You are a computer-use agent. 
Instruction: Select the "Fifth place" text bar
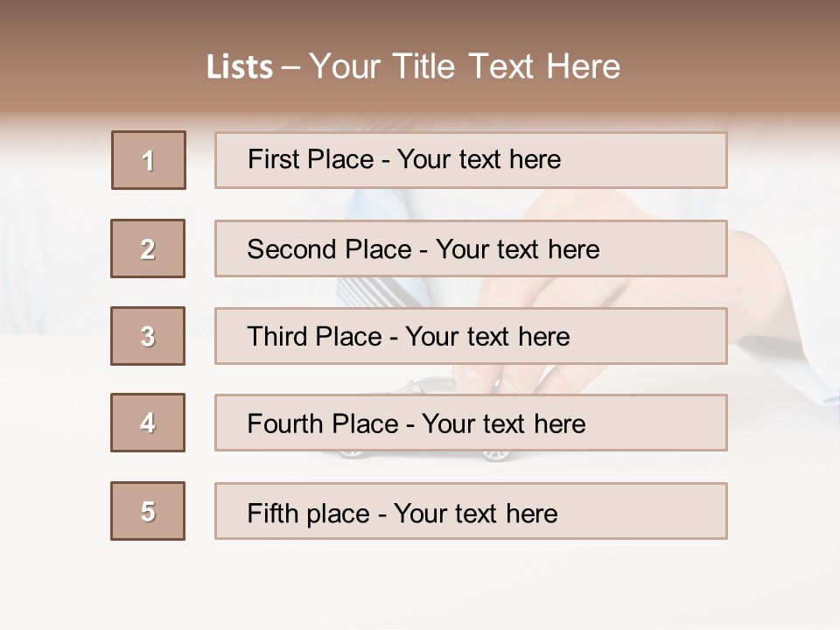[x=471, y=511]
